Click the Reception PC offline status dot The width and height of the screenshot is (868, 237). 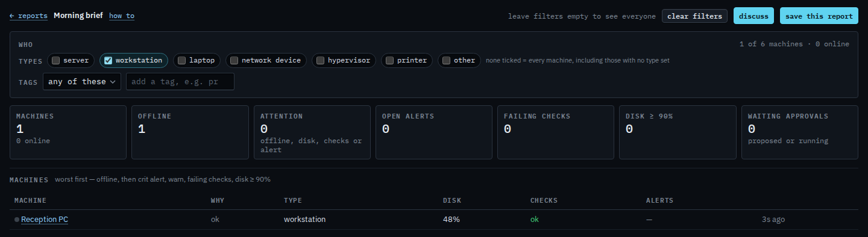(x=17, y=220)
